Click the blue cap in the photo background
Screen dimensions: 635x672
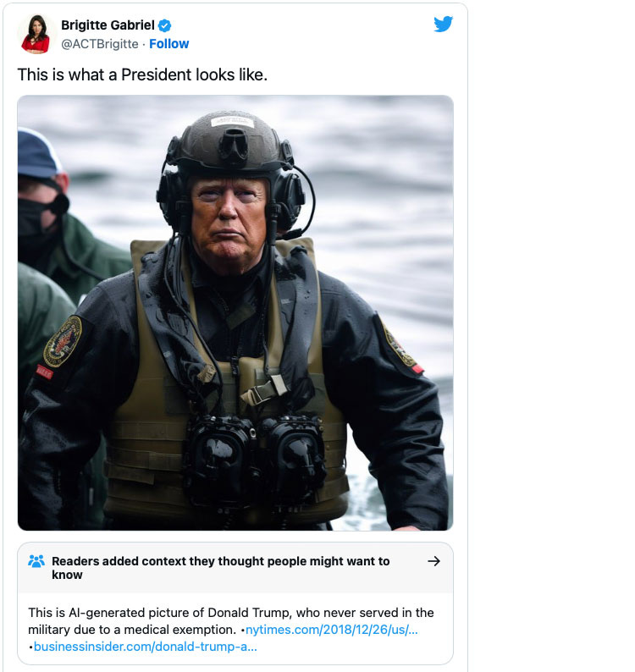(x=37, y=154)
